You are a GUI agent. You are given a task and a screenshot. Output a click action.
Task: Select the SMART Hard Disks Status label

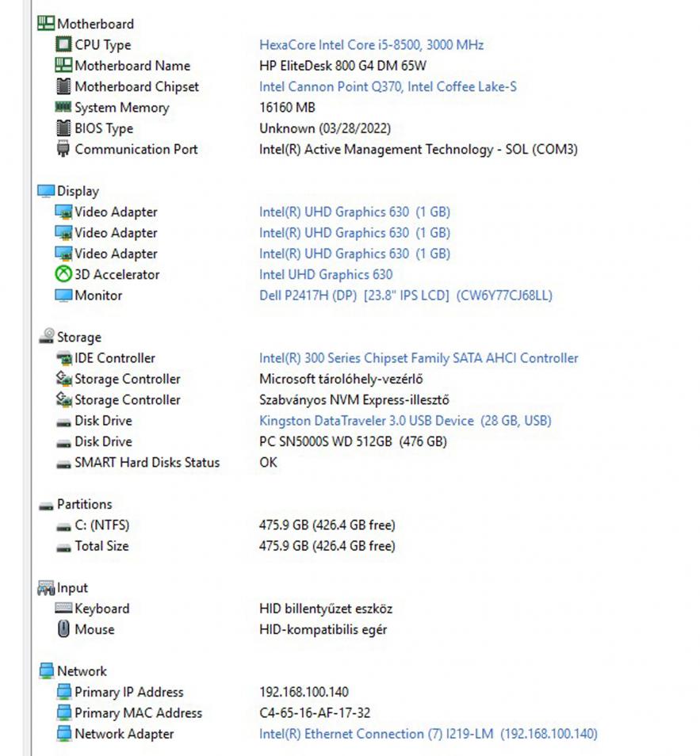coord(147,462)
